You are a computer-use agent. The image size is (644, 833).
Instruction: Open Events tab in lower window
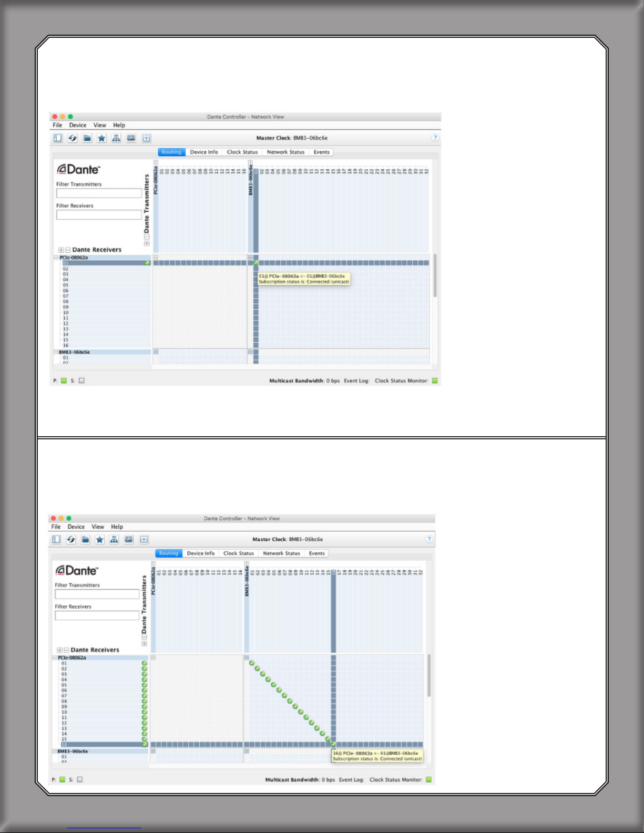317,553
